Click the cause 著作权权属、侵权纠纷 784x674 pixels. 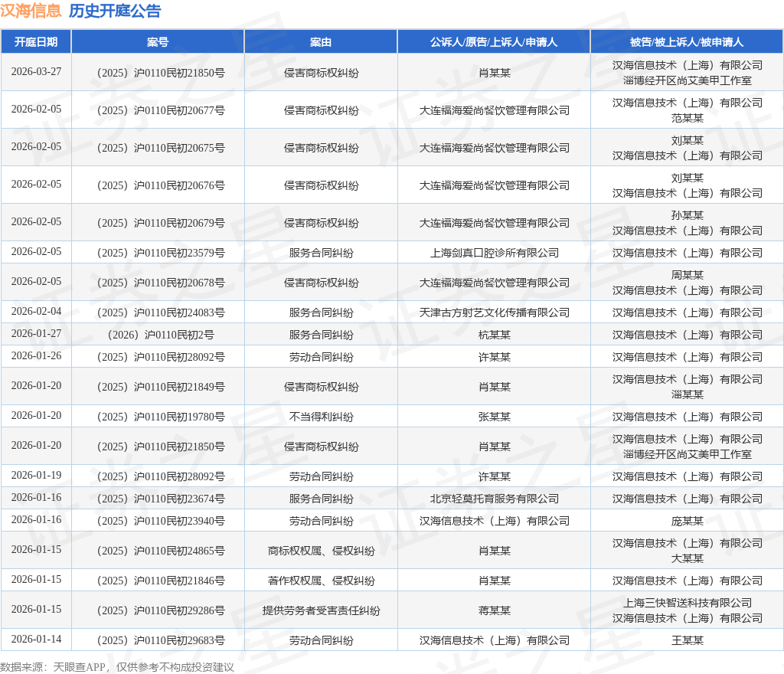pyautogui.click(x=321, y=581)
